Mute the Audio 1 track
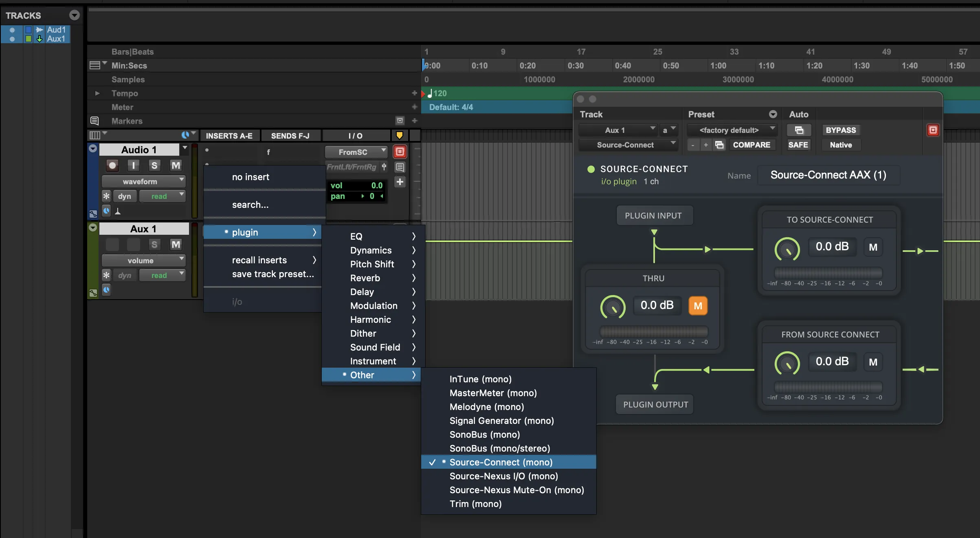The image size is (980, 538). click(x=176, y=165)
